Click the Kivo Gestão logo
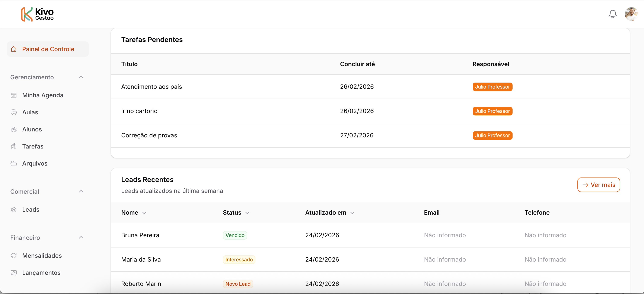The height and width of the screenshot is (294, 644). tap(37, 14)
